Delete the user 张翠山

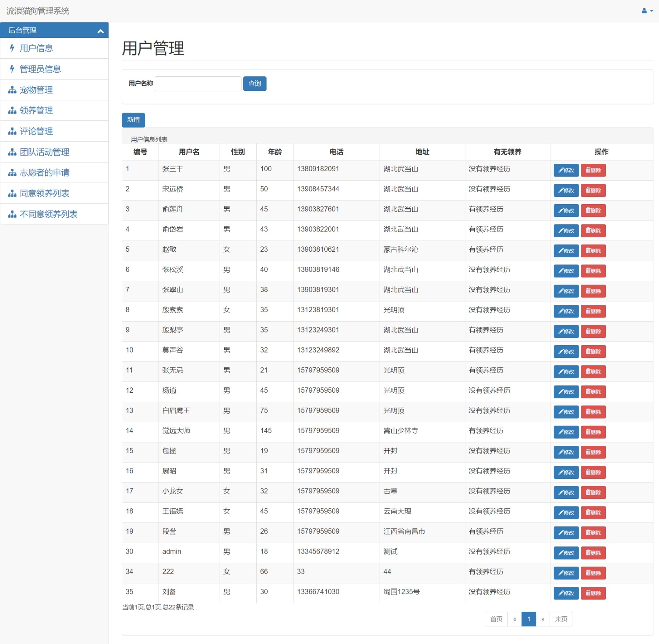[593, 291]
